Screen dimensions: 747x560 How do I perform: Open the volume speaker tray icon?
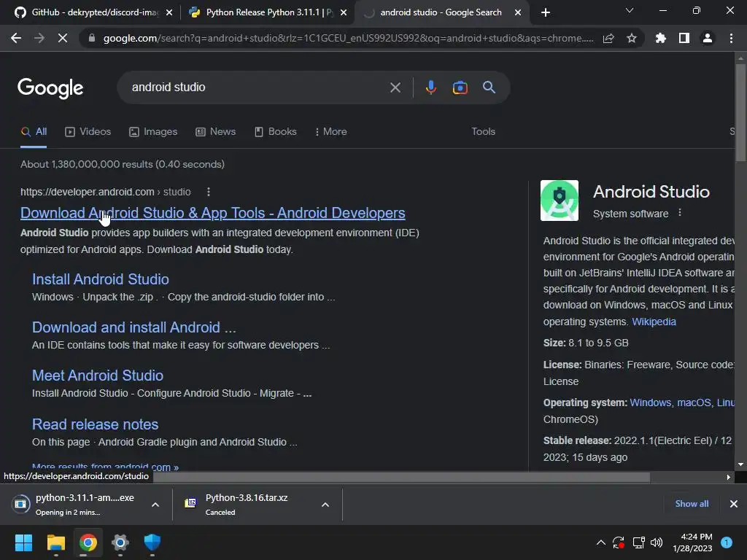[657, 542]
